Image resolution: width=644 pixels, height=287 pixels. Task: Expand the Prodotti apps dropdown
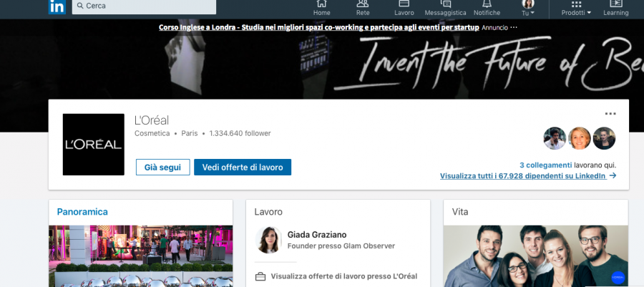(576, 8)
